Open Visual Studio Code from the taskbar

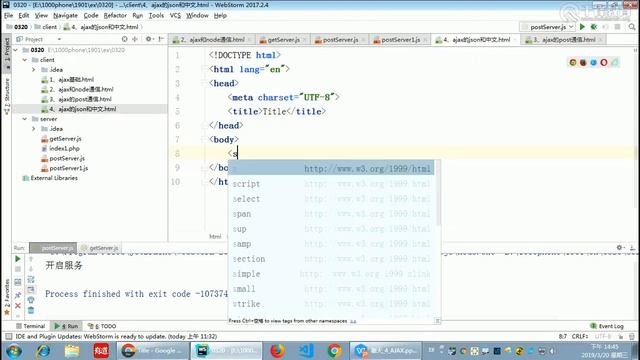tap(306, 351)
